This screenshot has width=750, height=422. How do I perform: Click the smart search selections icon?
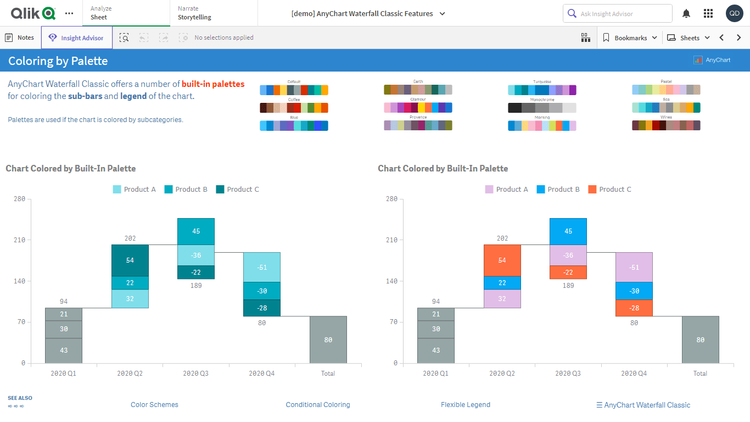[124, 37]
